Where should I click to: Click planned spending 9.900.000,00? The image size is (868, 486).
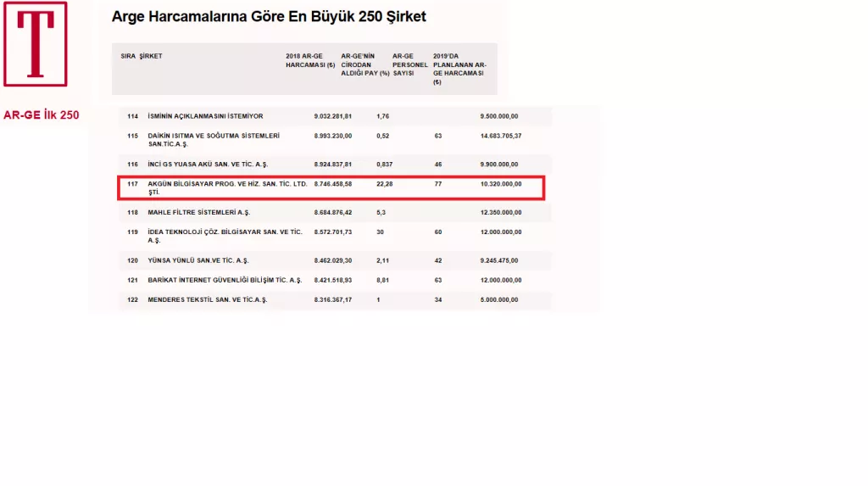point(499,165)
